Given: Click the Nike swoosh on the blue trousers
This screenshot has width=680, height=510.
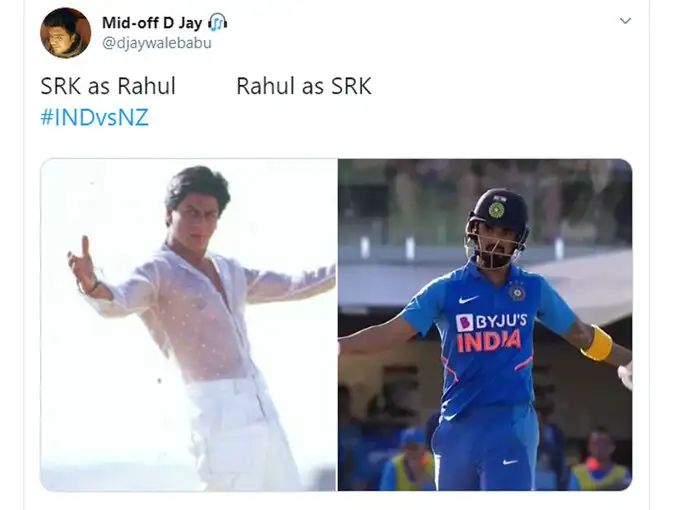Looking at the screenshot, I should point(510,462).
